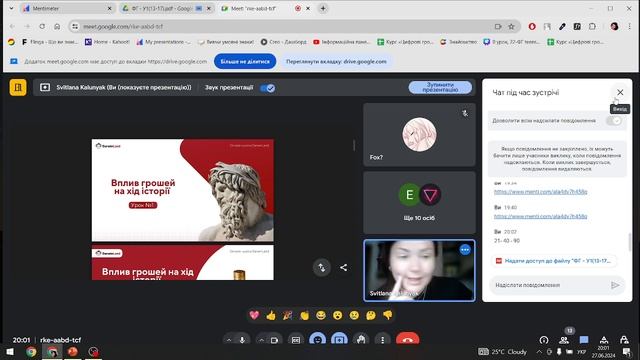Image resolution: width=640 pixels, height=360 pixels.
Task: Open first menti.com link in chat
Action: [540, 191]
